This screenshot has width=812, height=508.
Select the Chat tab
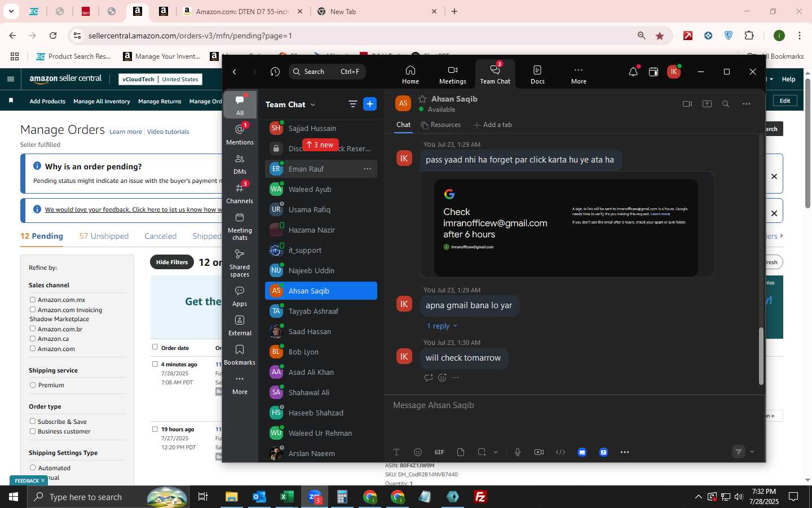tap(404, 125)
